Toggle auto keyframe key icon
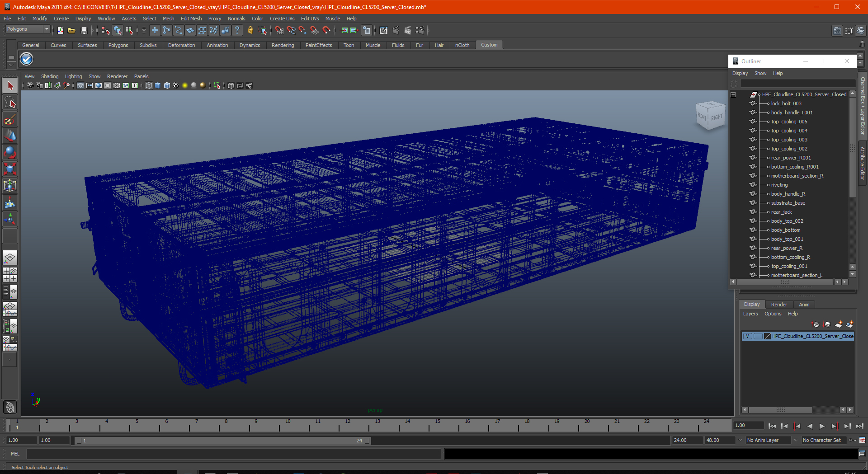The image size is (868, 474). 853,440
